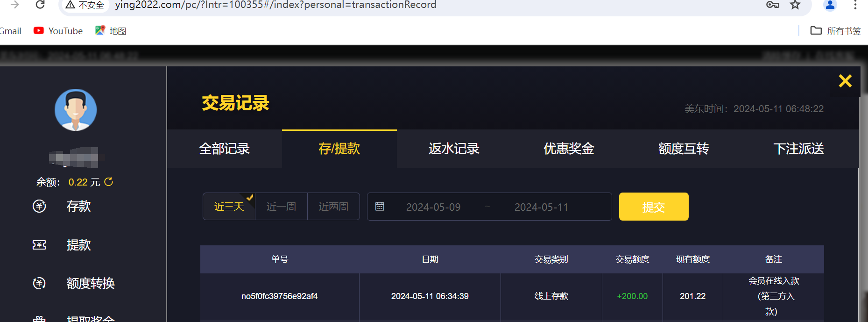
Task: Click the 现有额度 column header
Action: point(693,259)
